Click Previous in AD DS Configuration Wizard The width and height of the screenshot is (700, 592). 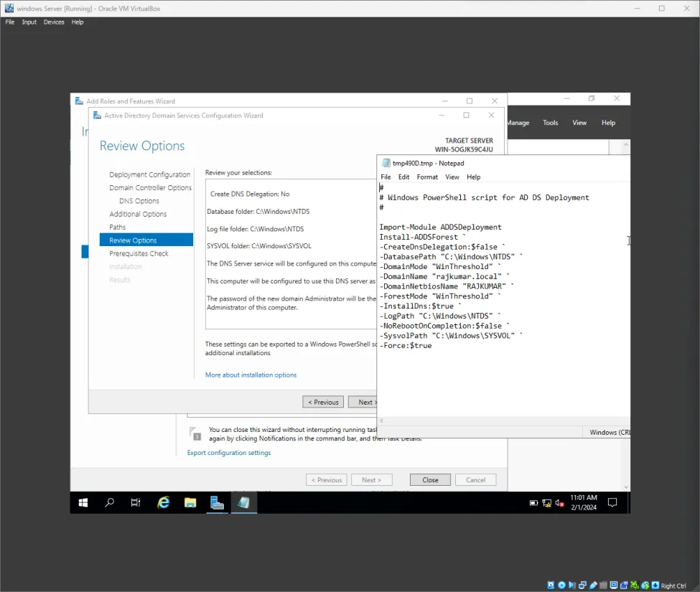323,402
